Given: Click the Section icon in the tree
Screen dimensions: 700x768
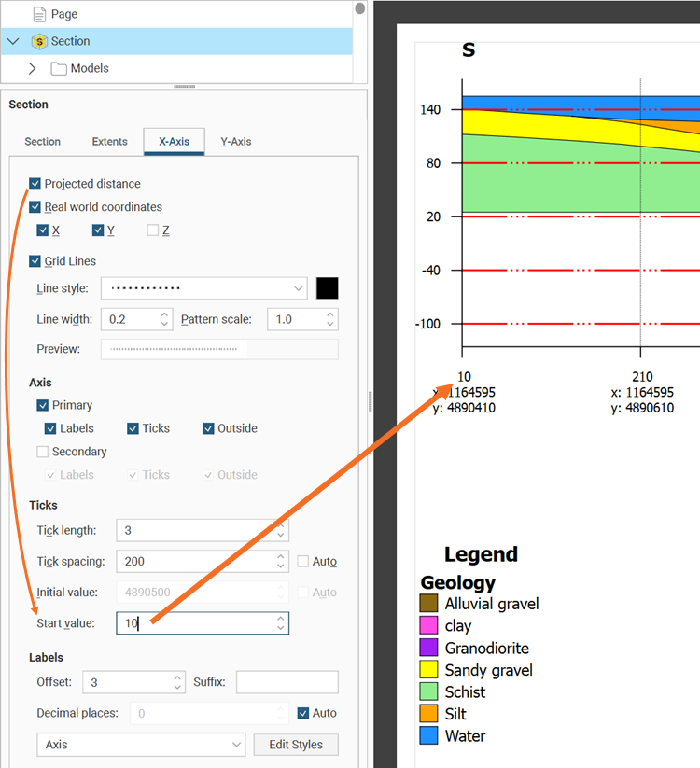Looking at the screenshot, I should (39, 41).
